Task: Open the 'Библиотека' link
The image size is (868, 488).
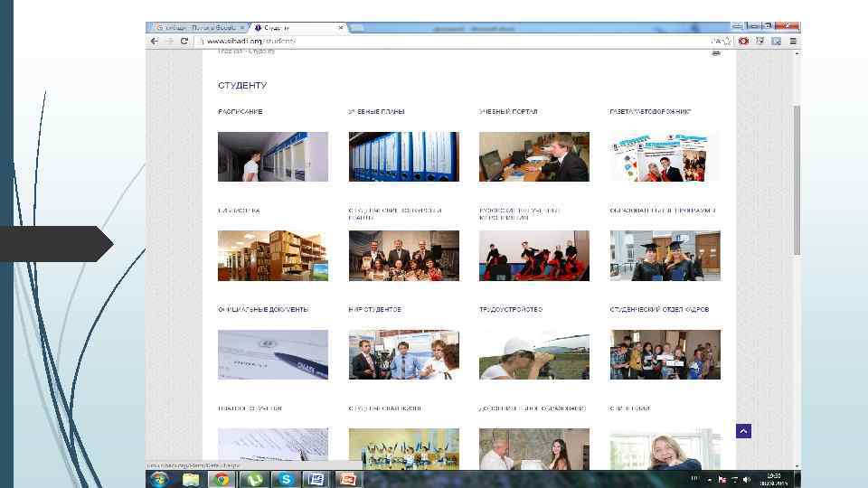Action: 239,211
